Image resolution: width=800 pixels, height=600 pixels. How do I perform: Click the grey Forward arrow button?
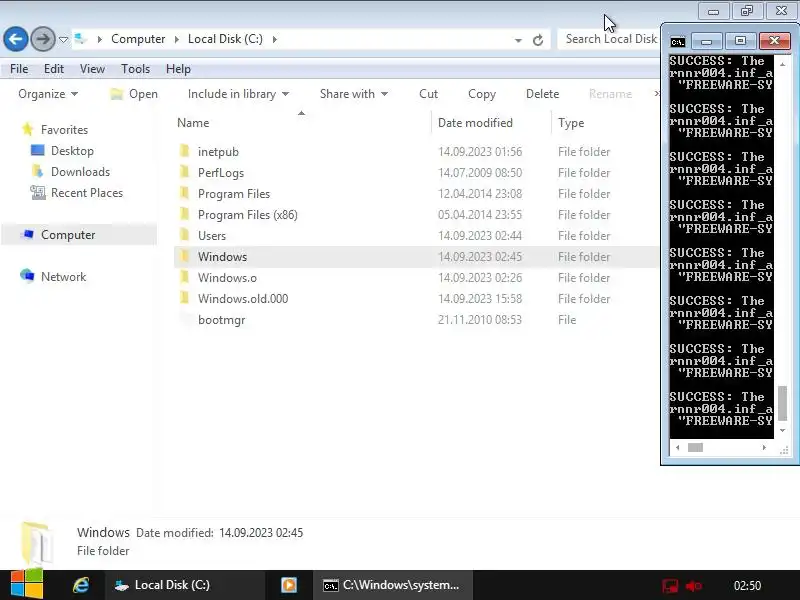[43, 39]
